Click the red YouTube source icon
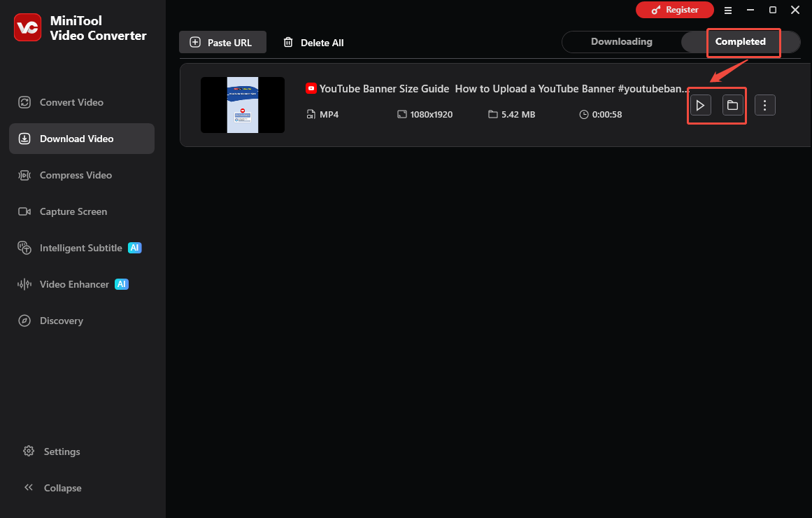Screen dimensions: 812x518 [x=311, y=89]
